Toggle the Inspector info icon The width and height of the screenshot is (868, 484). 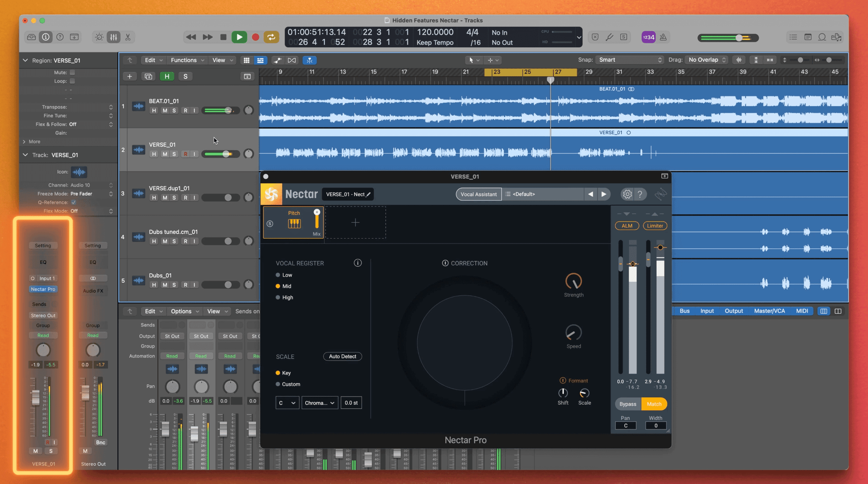pyautogui.click(x=46, y=37)
